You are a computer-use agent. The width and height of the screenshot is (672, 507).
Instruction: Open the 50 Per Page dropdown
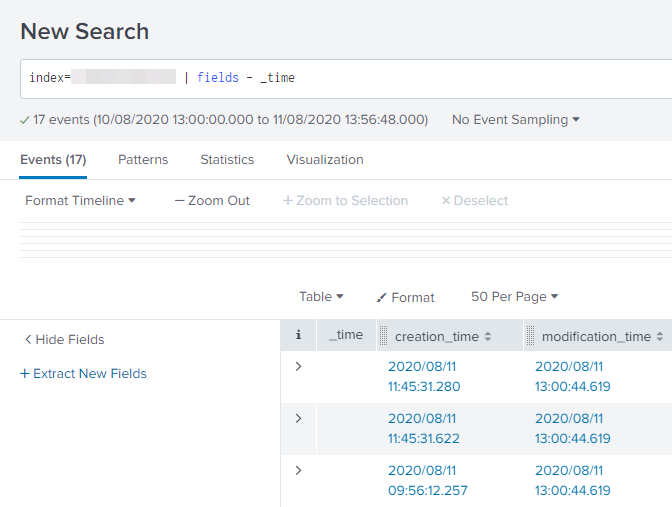coord(514,297)
